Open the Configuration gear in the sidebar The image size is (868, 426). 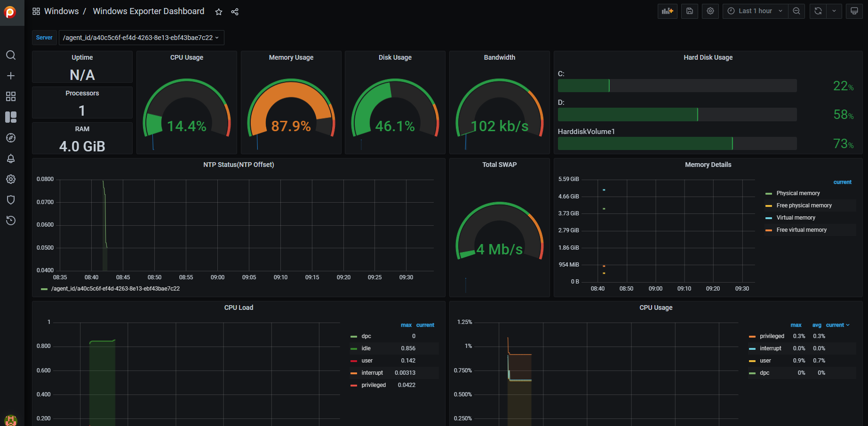pyautogui.click(x=11, y=179)
